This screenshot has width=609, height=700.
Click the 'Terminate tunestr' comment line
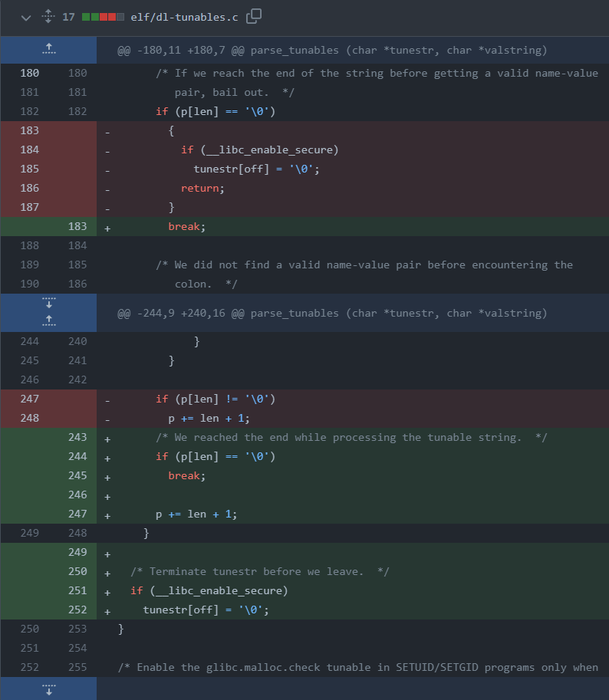click(x=260, y=572)
